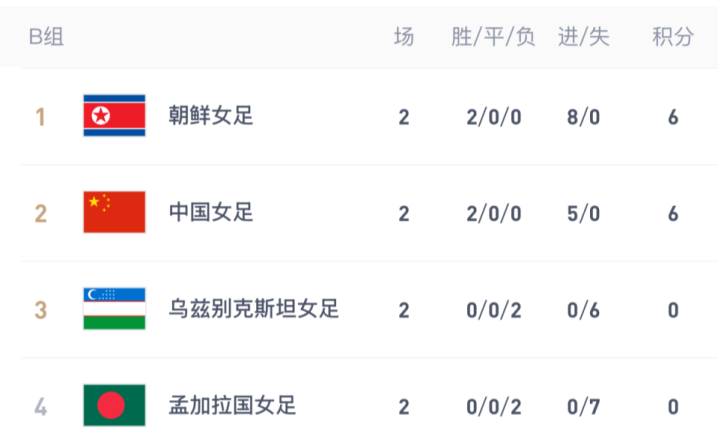This screenshot has width=718, height=448.
Task: Click the China flag icon
Action: [114, 213]
